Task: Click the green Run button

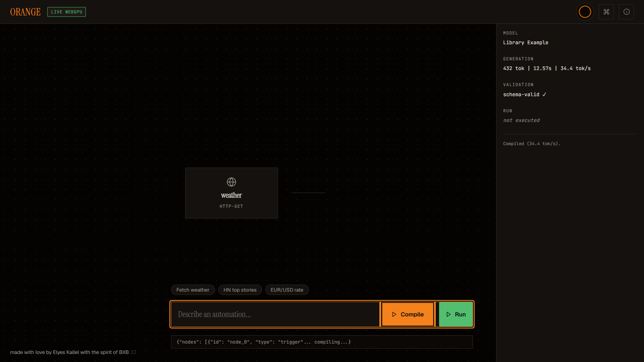Action: pos(456,314)
